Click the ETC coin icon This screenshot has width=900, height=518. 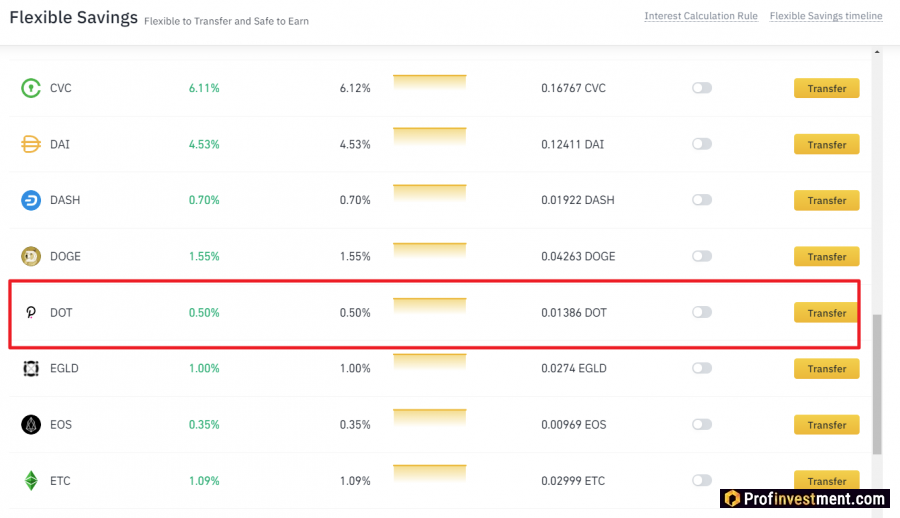click(31, 481)
